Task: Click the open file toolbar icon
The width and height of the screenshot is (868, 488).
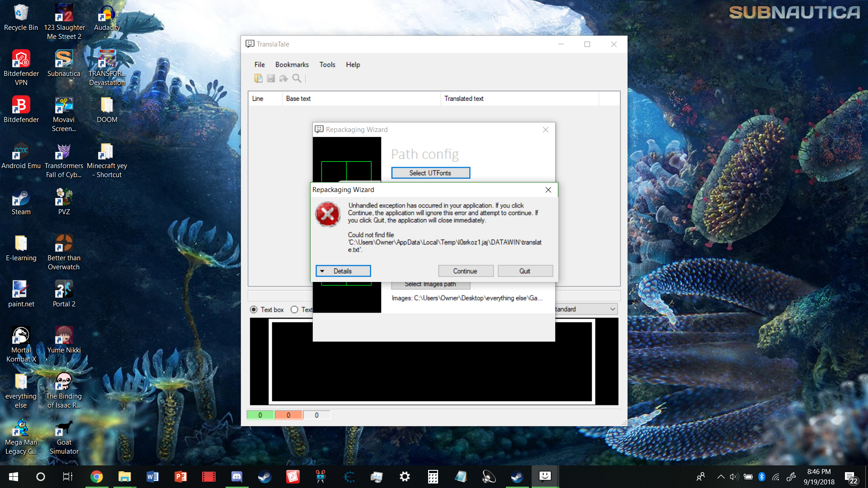Action: coord(258,78)
